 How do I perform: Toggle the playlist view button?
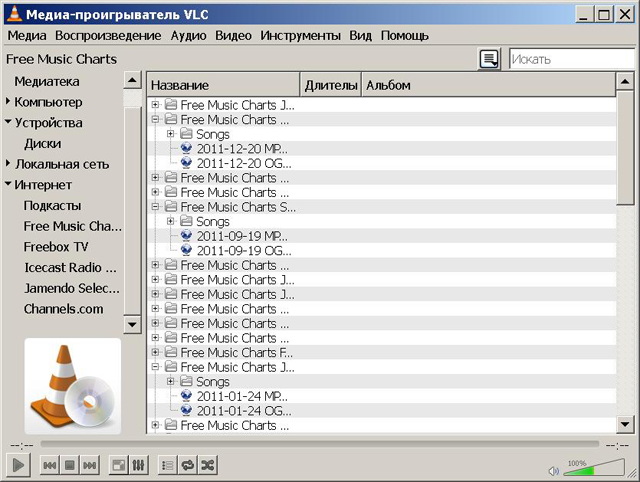pyautogui.click(x=168, y=465)
